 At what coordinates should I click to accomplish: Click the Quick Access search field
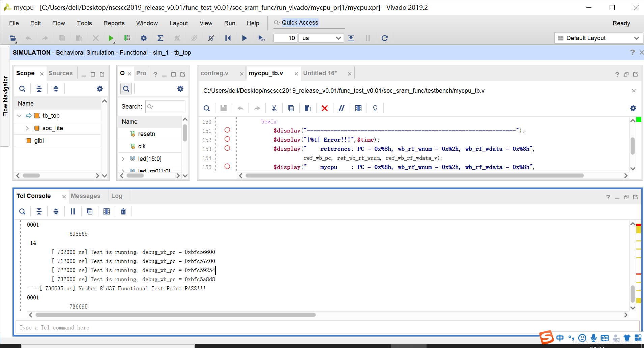click(310, 23)
